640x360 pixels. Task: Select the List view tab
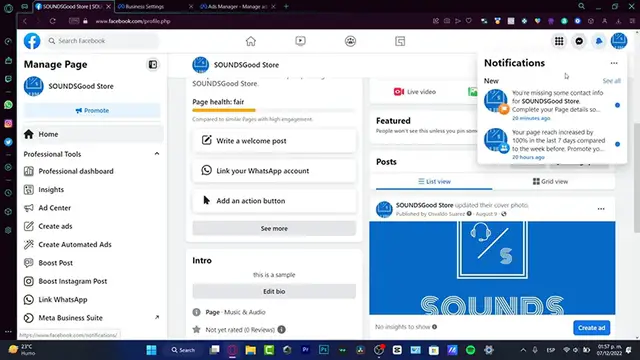tap(434, 182)
